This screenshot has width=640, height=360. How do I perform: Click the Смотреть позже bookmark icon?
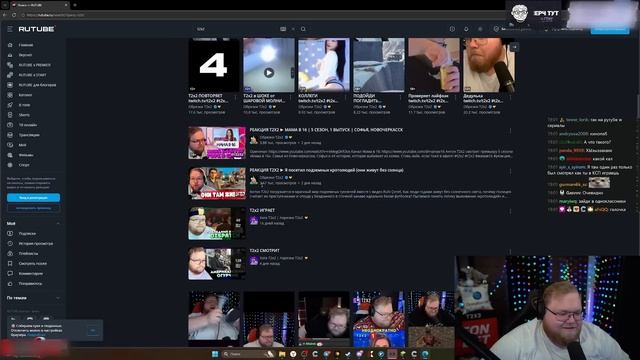pos(10,264)
